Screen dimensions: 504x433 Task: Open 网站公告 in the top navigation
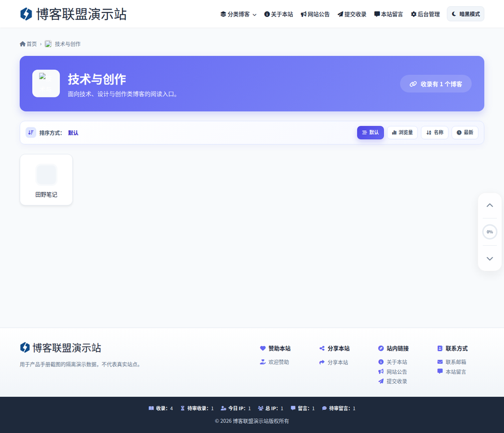click(x=315, y=14)
